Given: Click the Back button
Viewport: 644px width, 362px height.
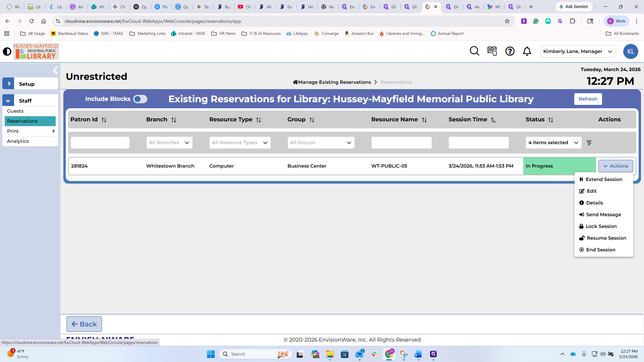Looking at the screenshot, I should (x=84, y=324).
